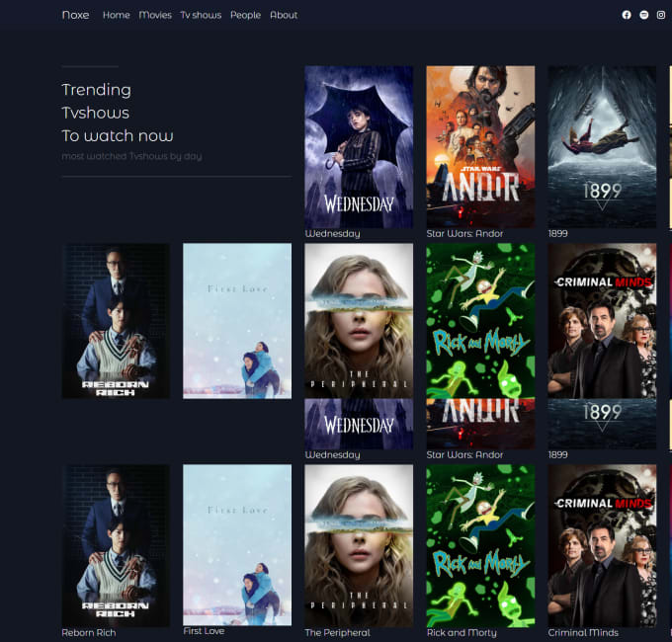Click the 'Trending' heading line
This screenshot has width=672, height=642.
coord(97,90)
